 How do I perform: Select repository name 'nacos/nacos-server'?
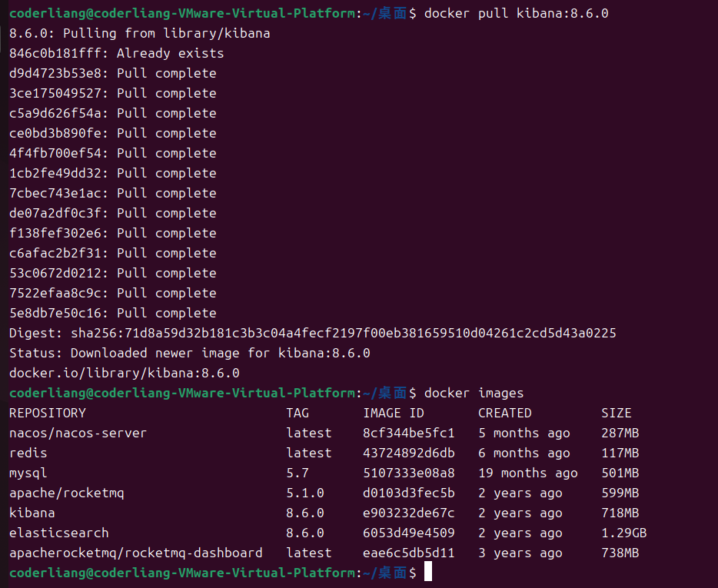point(78,434)
